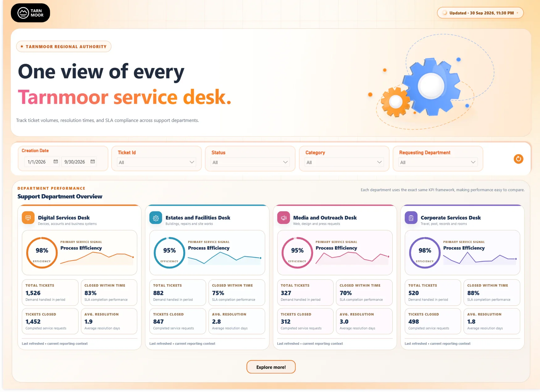Click the Updated 30 Sep 2026 badge
This screenshot has width=540, height=392.
(x=480, y=13)
